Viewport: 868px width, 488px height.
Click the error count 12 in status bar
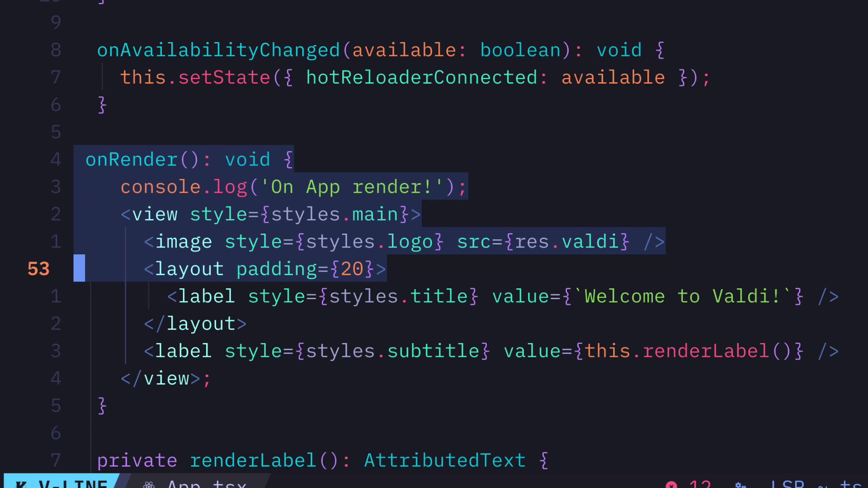[700, 483]
